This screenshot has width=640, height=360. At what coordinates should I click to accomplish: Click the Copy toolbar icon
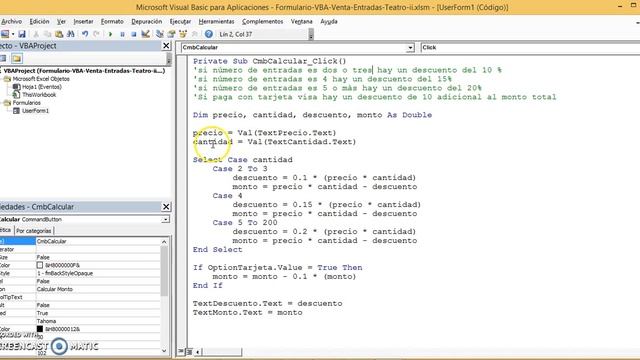click(x=47, y=34)
